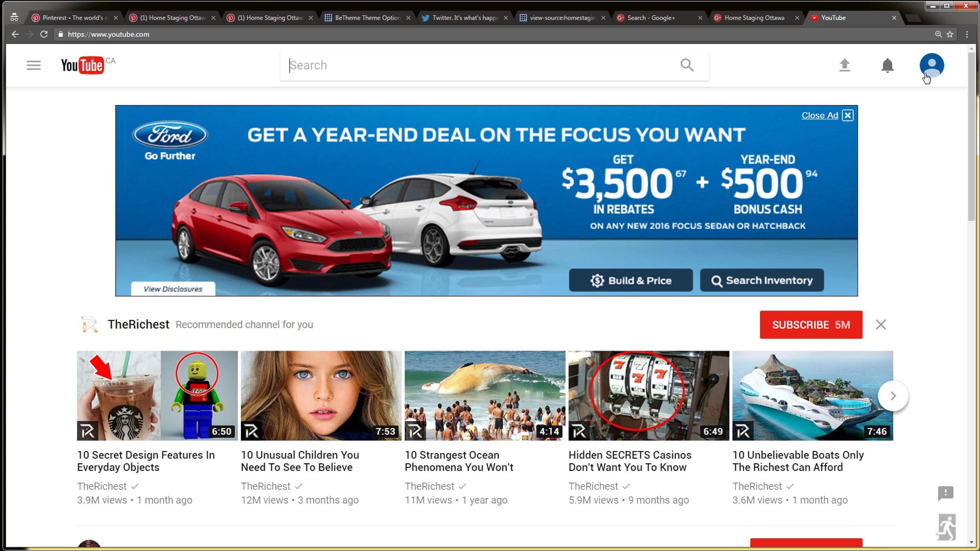Click the girl portrait video thumbnail
The image size is (980, 551).
click(x=321, y=395)
